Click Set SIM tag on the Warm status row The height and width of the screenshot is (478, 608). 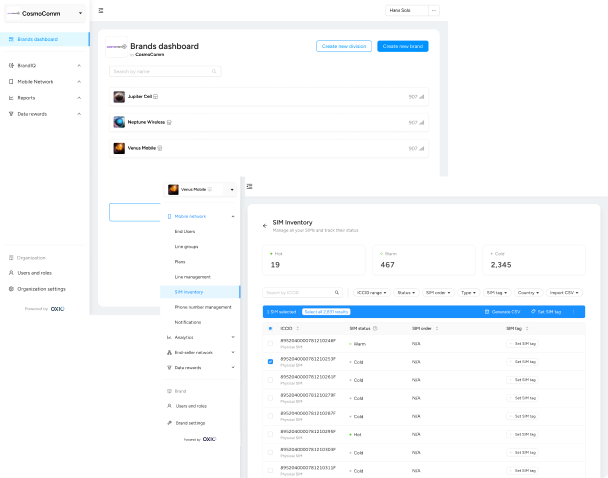[522, 343]
